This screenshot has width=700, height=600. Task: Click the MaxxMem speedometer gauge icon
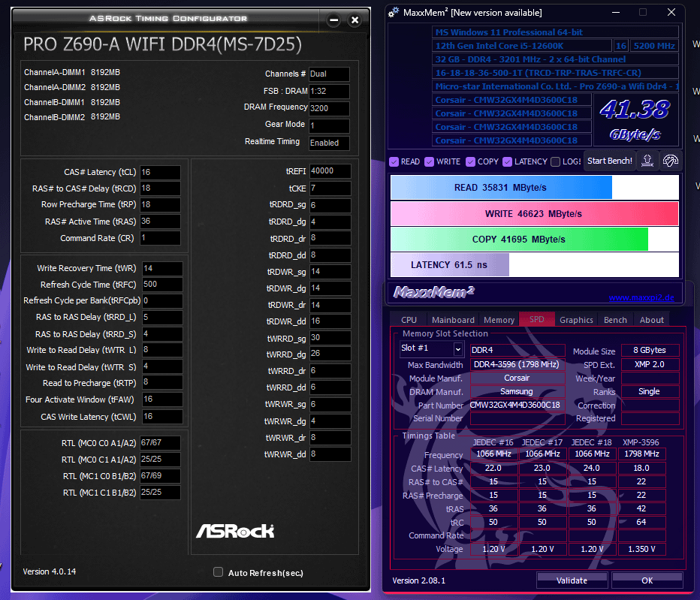coord(670,161)
